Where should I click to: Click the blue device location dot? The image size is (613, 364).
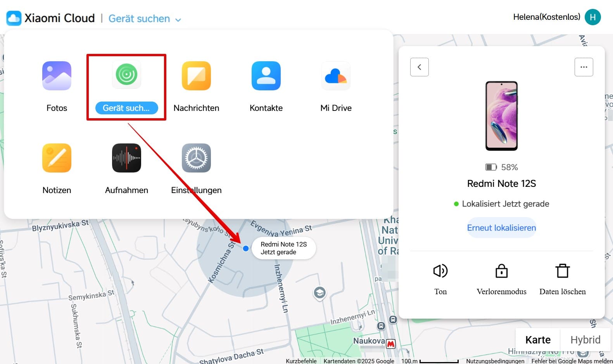[x=246, y=248]
